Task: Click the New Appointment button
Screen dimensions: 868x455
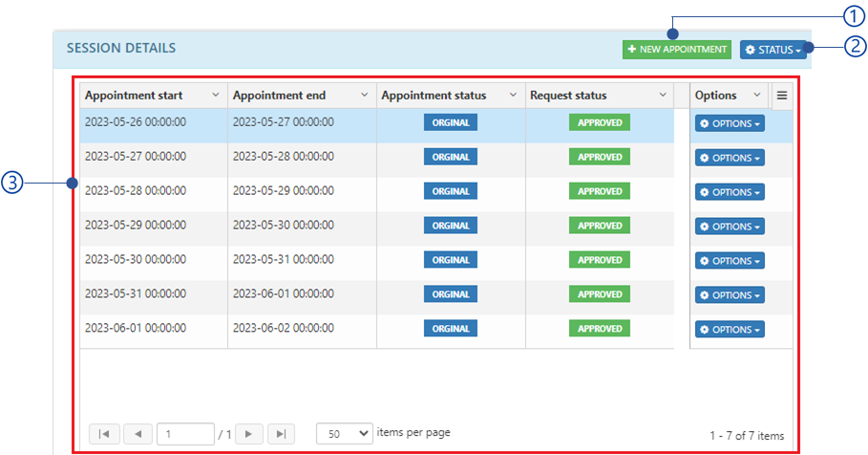Action: (x=676, y=50)
